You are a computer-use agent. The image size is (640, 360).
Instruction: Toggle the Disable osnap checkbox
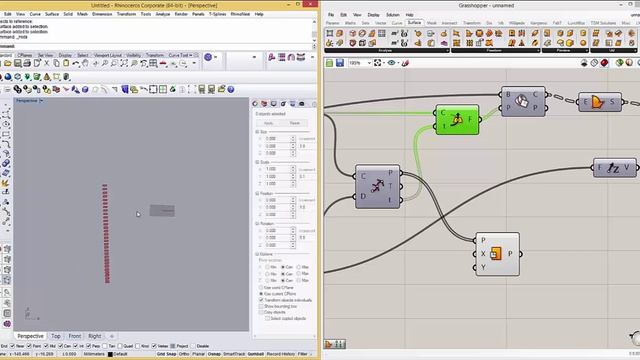pos(193,346)
